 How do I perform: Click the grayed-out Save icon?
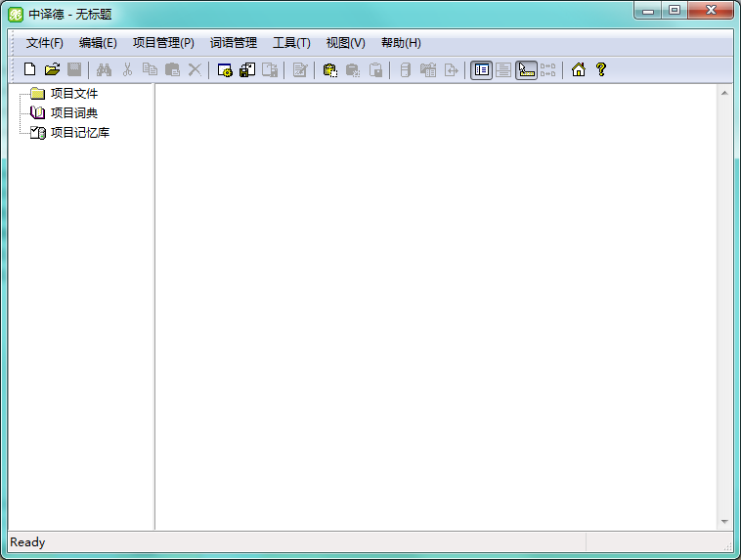74,70
